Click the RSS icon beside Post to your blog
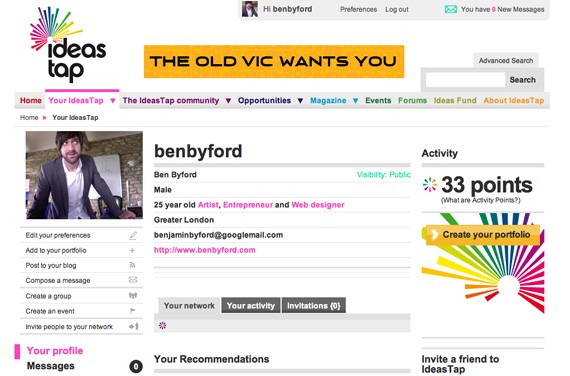The width and height of the screenshot is (570, 376). [133, 265]
